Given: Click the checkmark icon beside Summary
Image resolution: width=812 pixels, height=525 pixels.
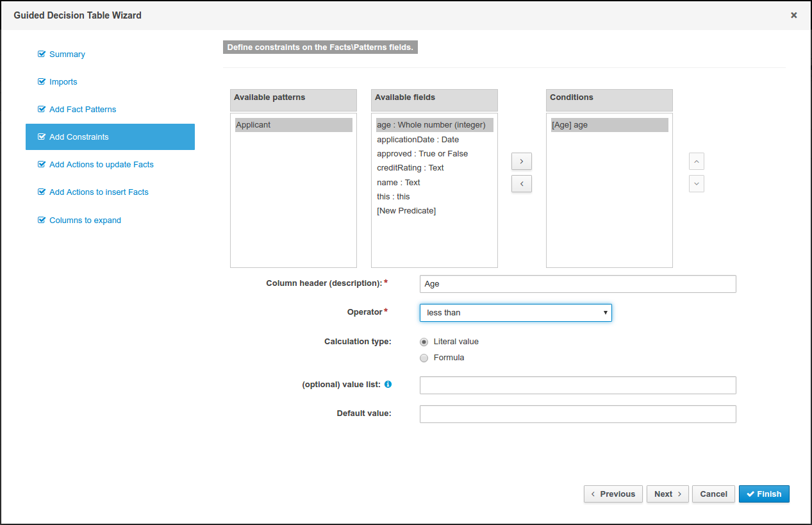Looking at the screenshot, I should pyautogui.click(x=42, y=54).
